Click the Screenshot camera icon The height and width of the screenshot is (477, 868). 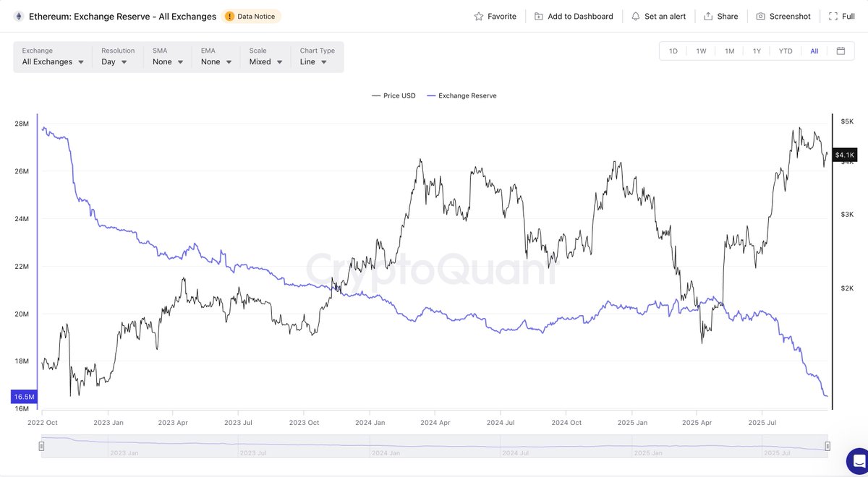click(761, 16)
